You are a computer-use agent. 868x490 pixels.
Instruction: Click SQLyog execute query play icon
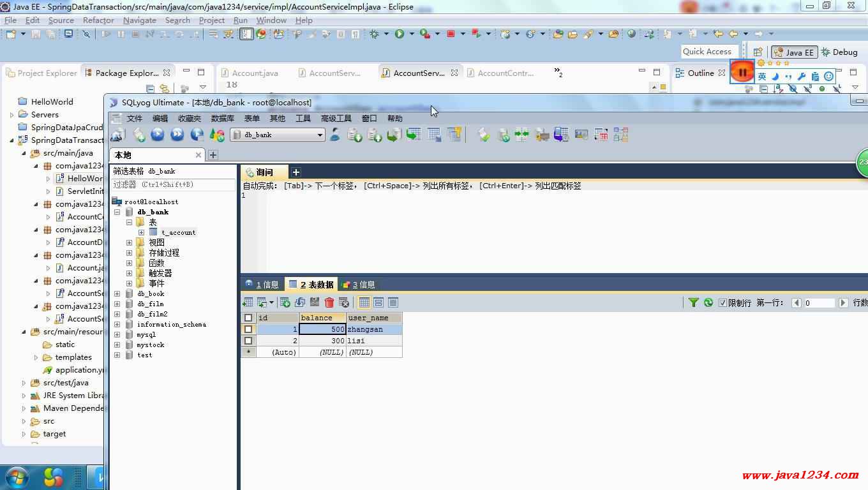158,135
